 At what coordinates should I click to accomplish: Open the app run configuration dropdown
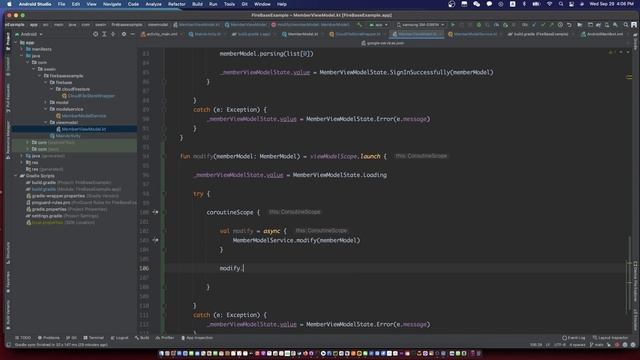click(378, 25)
